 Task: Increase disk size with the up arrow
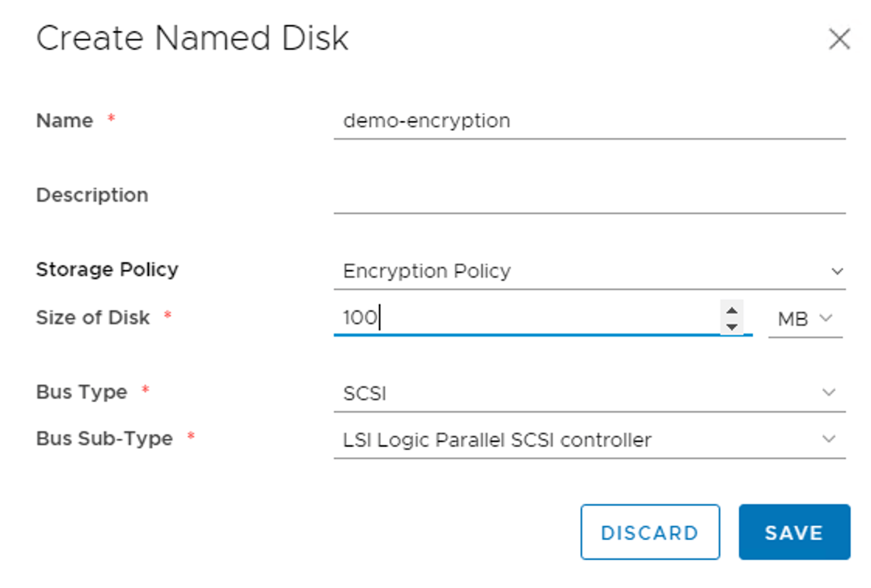[x=731, y=310]
